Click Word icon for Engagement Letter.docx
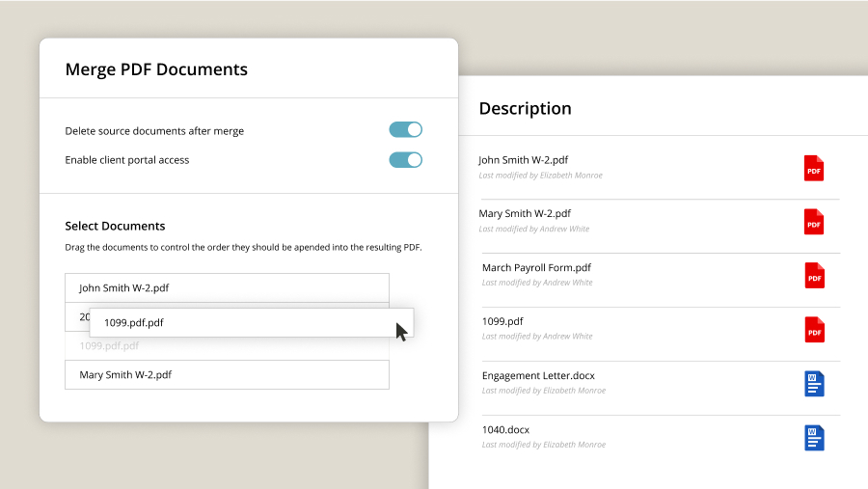 point(814,384)
